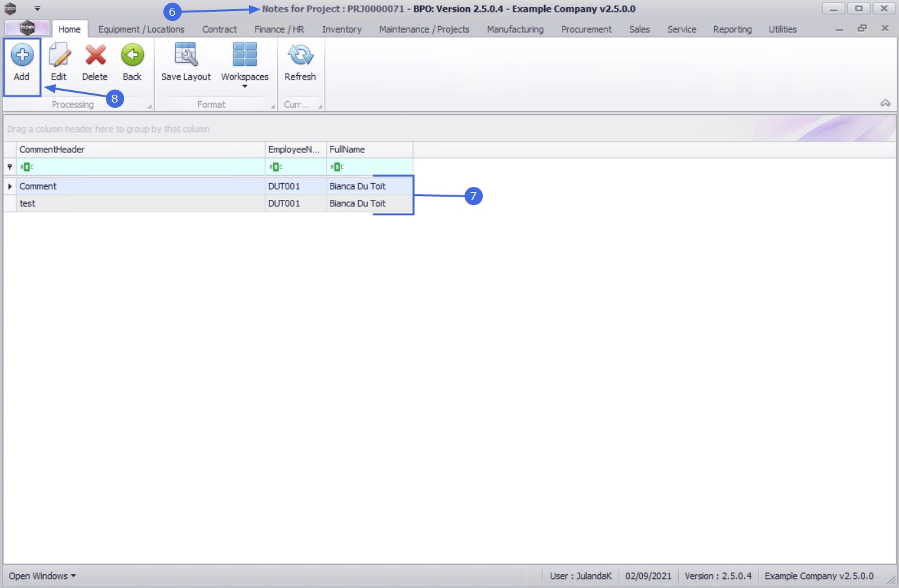Open the Reporting tab

click(732, 29)
